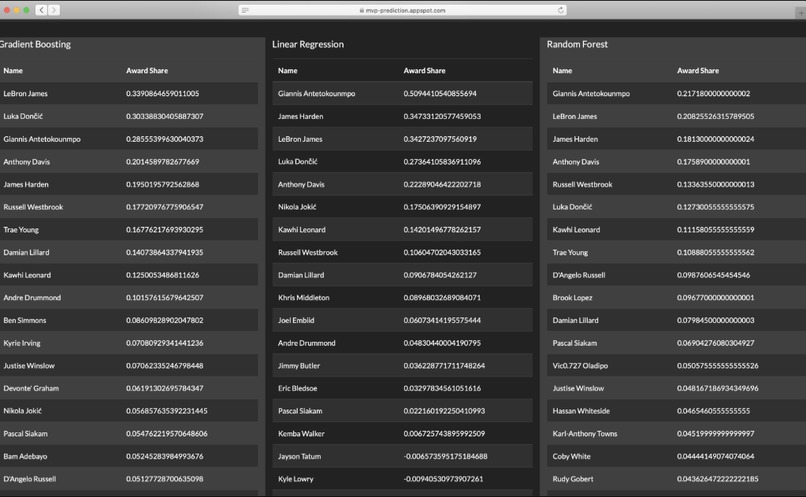Image resolution: width=806 pixels, height=497 pixels.
Task: Select Justise Winslow in the Random Forest table
Action: 578,388
